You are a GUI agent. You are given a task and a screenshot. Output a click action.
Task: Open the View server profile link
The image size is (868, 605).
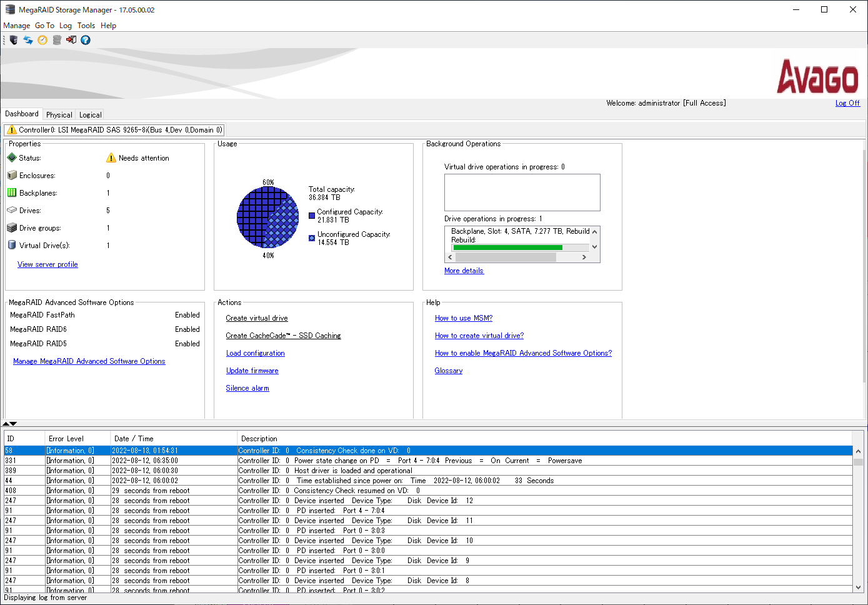47,264
